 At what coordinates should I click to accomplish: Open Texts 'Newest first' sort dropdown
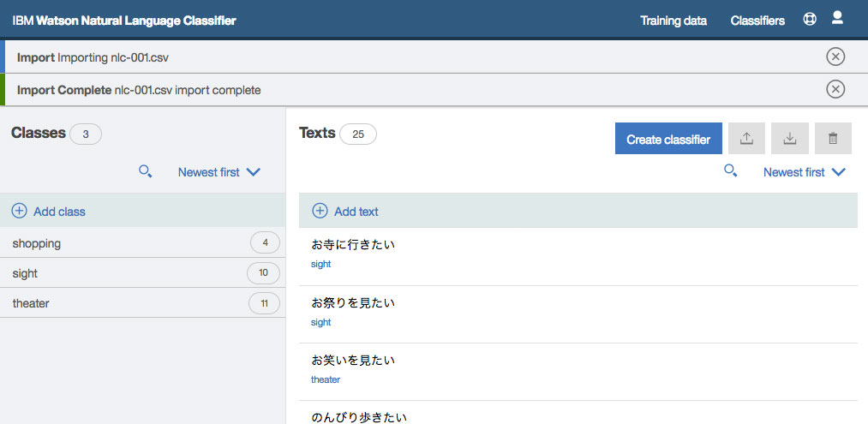(x=805, y=172)
